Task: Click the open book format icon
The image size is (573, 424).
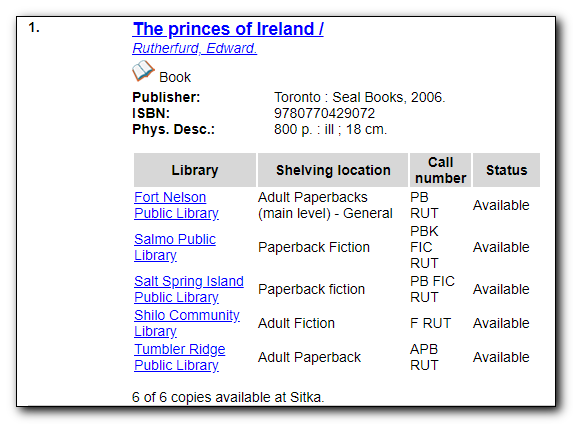Action: 143,71
